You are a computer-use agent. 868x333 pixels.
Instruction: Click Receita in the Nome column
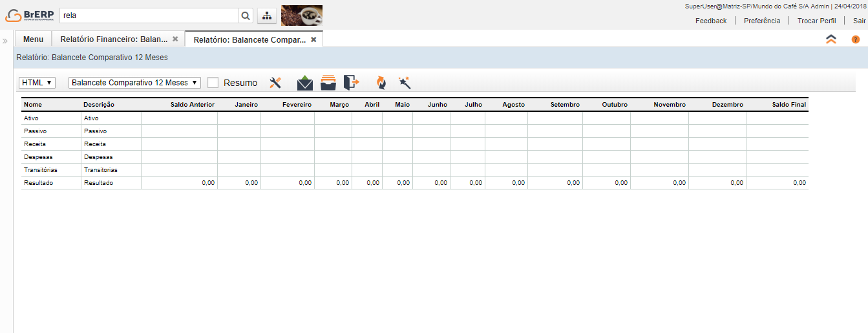click(x=35, y=144)
